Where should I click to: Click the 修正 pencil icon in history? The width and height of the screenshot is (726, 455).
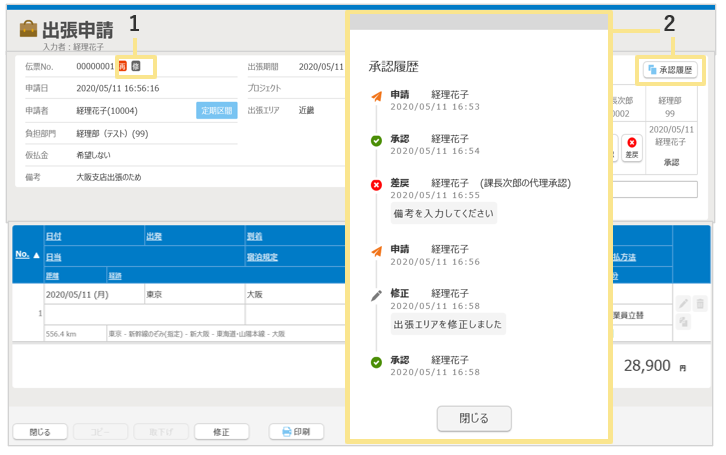click(376, 295)
